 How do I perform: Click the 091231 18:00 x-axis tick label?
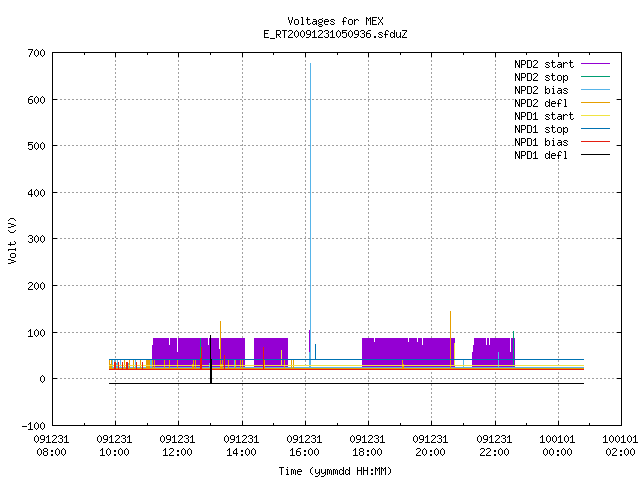pyautogui.click(x=367, y=446)
